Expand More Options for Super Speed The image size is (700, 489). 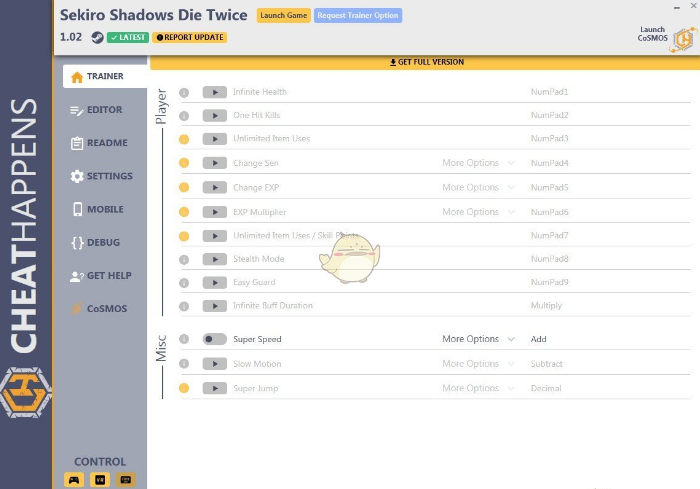click(x=478, y=339)
